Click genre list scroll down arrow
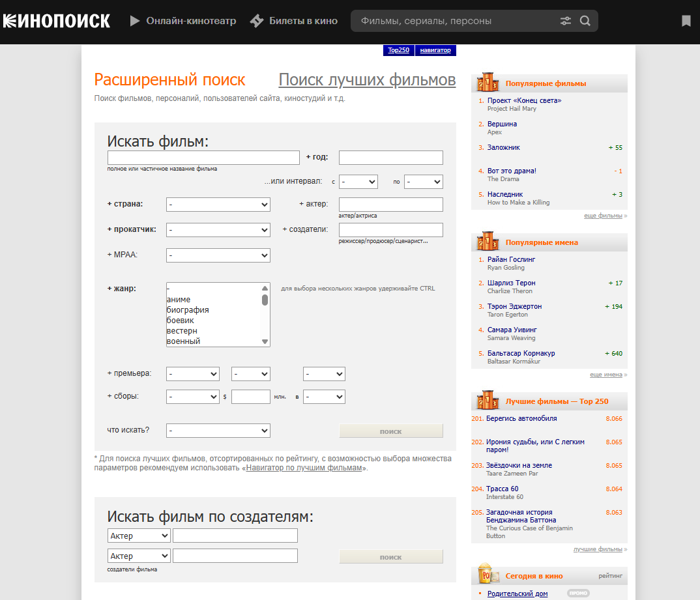Image resolution: width=700 pixels, height=600 pixels. (265, 342)
